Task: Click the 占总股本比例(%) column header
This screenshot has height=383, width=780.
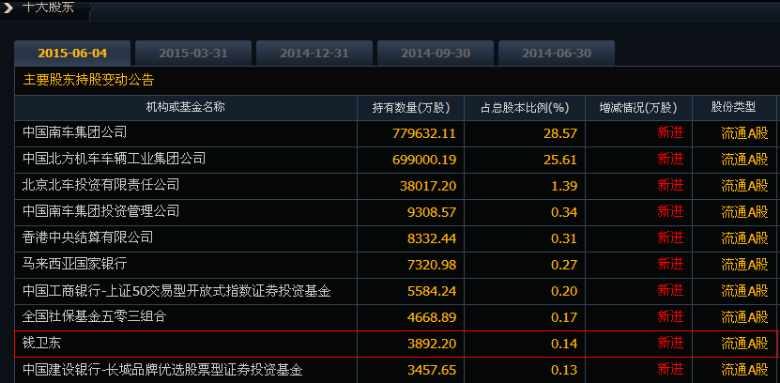Action: coord(525,107)
